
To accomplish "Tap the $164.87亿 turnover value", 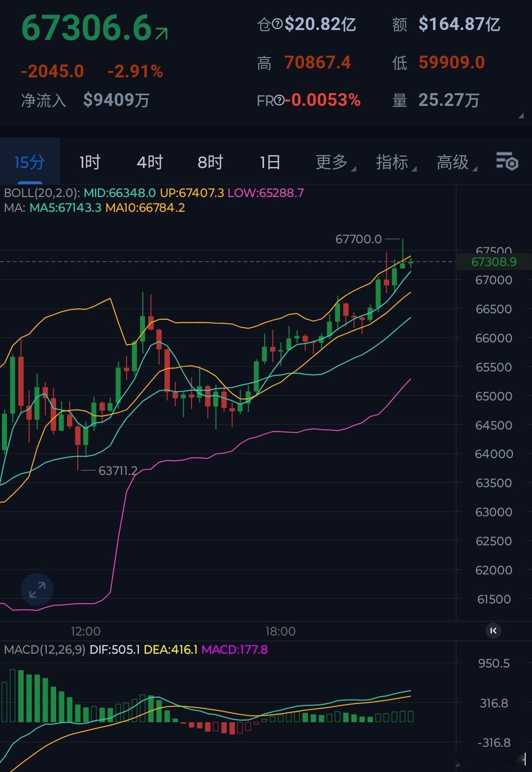I will coord(459,24).
